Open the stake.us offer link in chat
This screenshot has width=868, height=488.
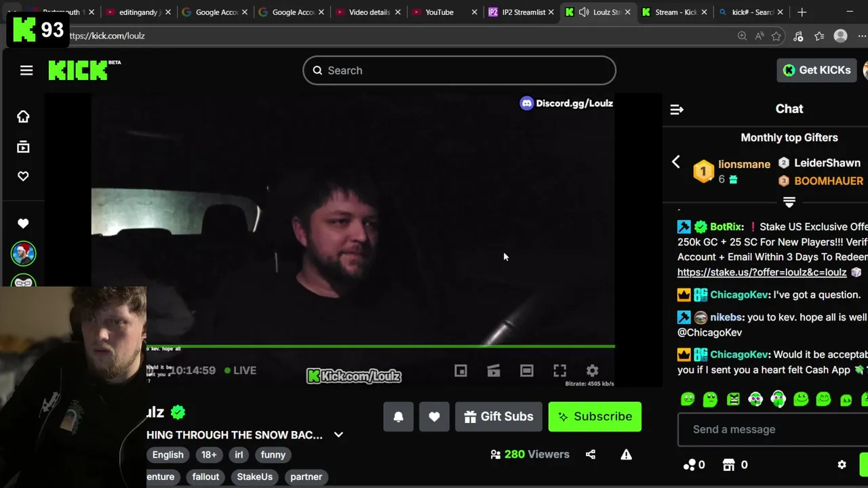762,272
